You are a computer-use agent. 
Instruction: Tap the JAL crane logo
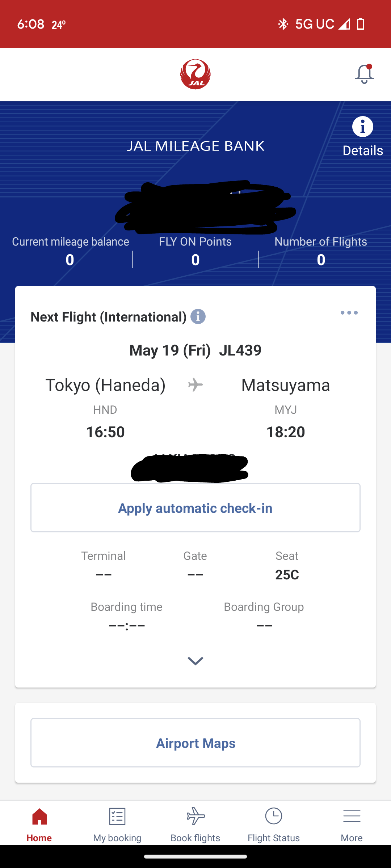(x=195, y=74)
